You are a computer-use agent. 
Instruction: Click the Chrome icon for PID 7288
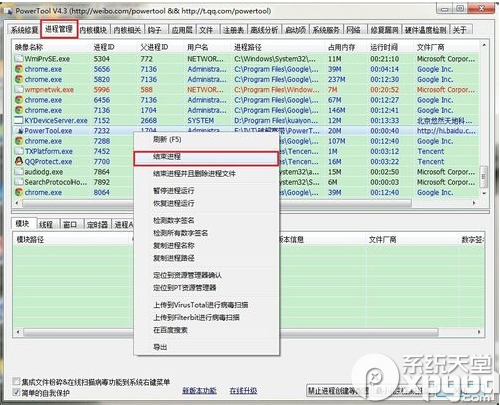pyautogui.click(x=19, y=141)
